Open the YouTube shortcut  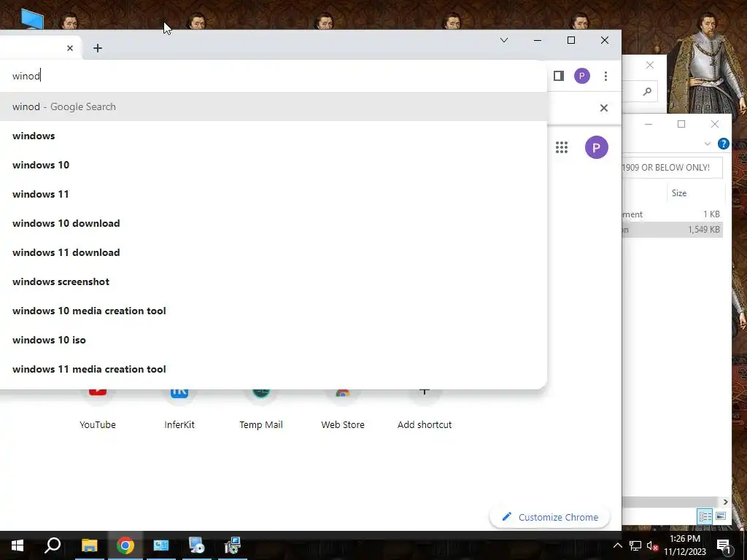tap(98, 410)
